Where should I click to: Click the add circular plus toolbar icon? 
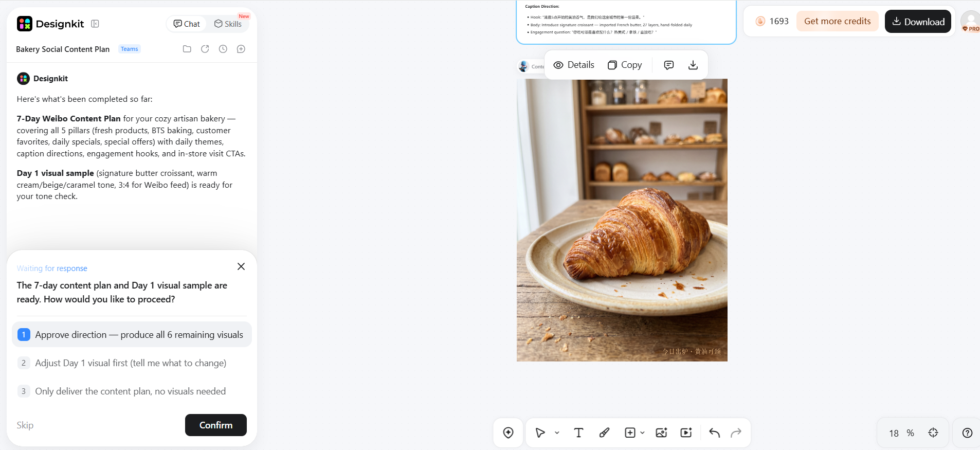pyautogui.click(x=509, y=433)
